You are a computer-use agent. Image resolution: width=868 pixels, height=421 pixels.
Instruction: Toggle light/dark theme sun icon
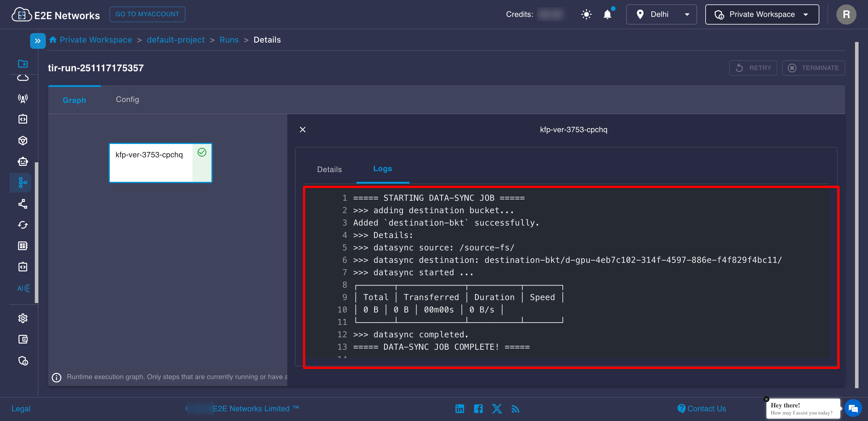tap(586, 14)
